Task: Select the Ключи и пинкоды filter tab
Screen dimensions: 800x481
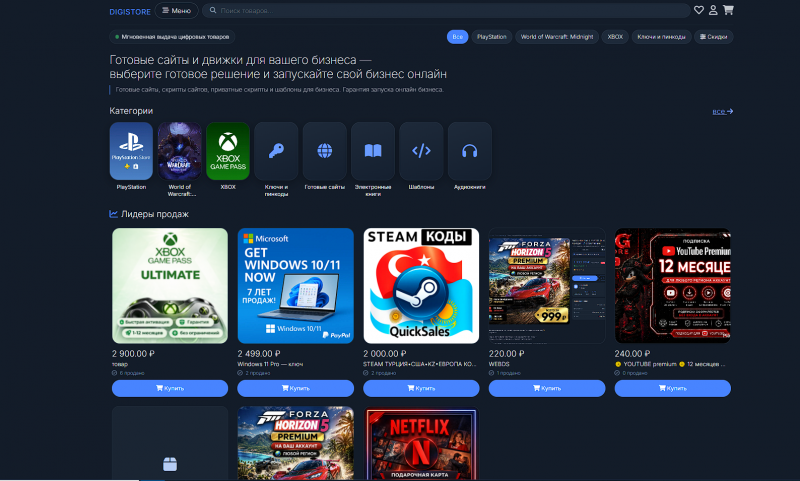Action: click(661, 37)
